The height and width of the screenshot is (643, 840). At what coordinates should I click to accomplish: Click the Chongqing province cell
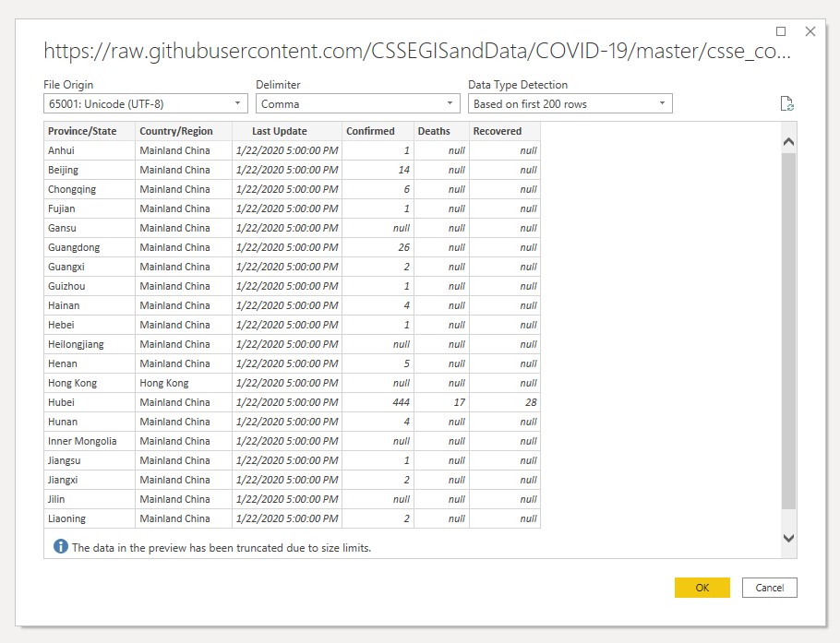[90, 189]
